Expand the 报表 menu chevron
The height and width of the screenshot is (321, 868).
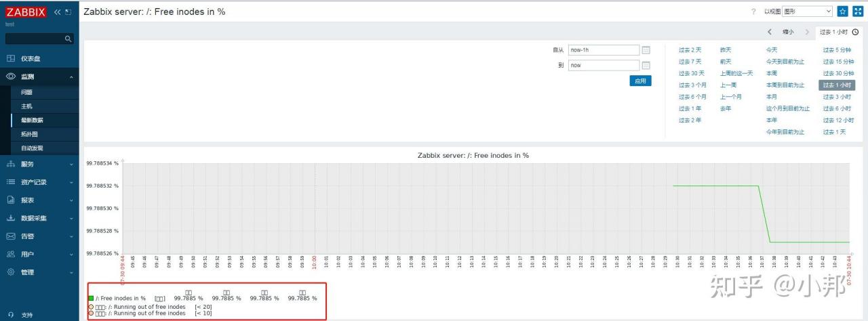71,200
